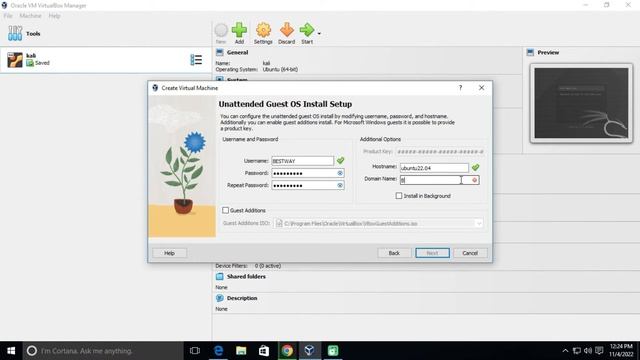Click the volume icon in system tray
This screenshot has width=640, height=360.
(x=588, y=351)
